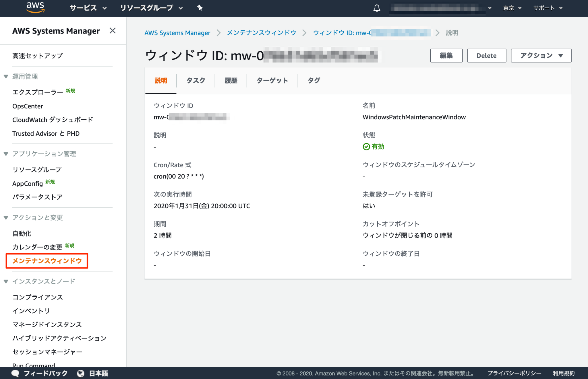Click the Delete button
The width and height of the screenshot is (588, 379).
point(487,55)
